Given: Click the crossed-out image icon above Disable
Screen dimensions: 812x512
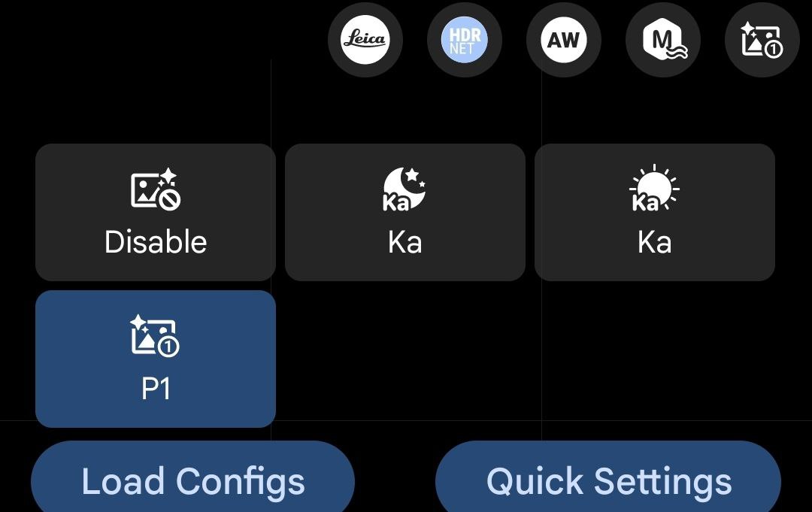Looking at the screenshot, I should click(x=156, y=189).
